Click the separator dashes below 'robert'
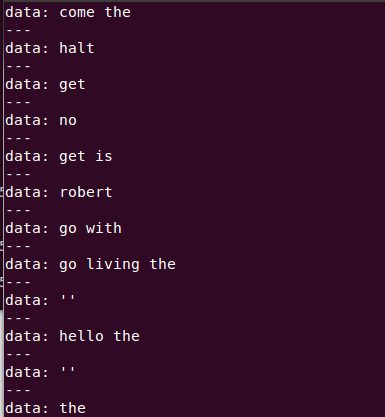Viewport: 385px width, 417px height. (19, 210)
